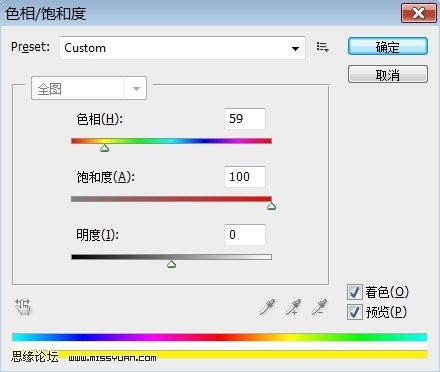Click the 色相(H): label
Image resolution: width=440 pixels, height=372 pixels.
[x=100, y=119]
